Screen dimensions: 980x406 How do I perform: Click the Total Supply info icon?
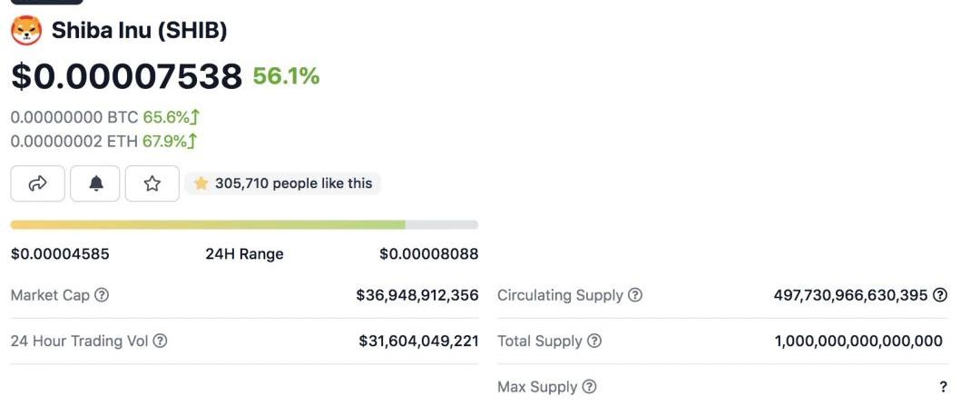pyautogui.click(x=594, y=342)
